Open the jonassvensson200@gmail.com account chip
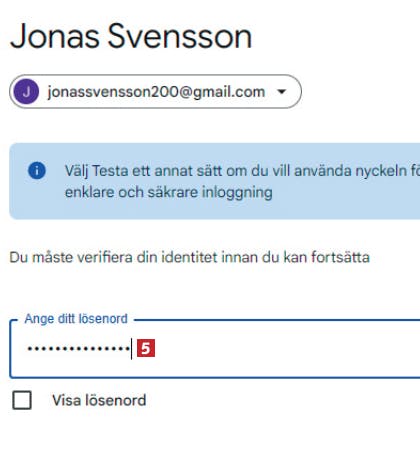The image size is (420, 453). point(155,91)
